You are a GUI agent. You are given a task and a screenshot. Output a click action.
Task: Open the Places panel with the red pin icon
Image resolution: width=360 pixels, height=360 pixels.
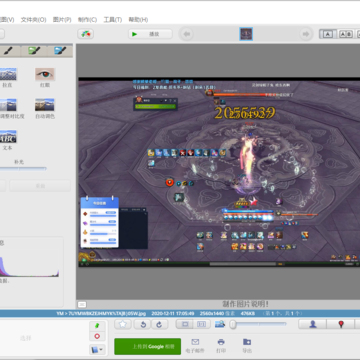click(341, 324)
